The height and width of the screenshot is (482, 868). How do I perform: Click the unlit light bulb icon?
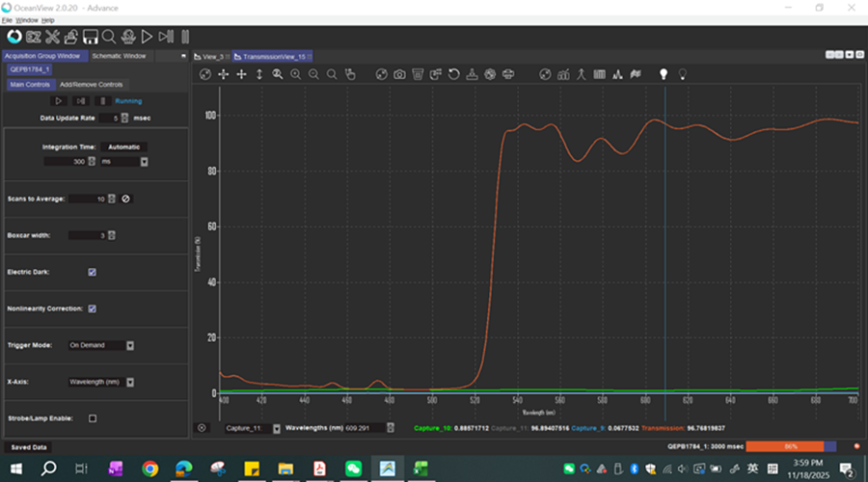click(x=682, y=74)
